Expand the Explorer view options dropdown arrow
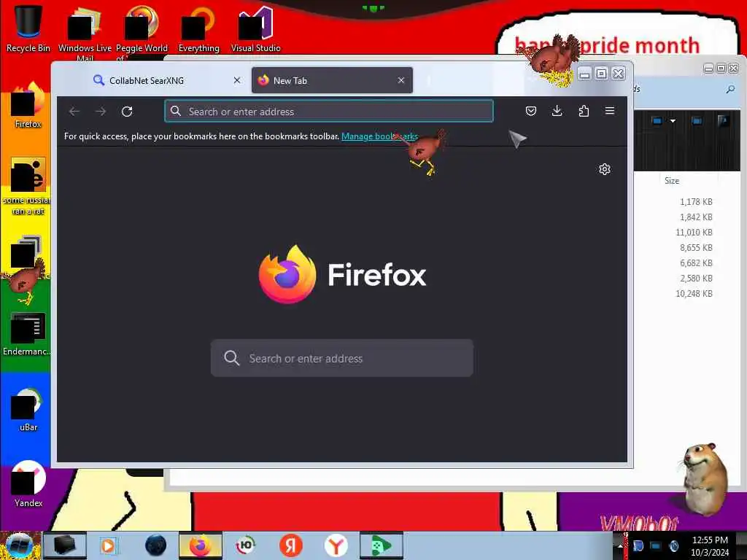The height and width of the screenshot is (560, 747). (673, 121)
